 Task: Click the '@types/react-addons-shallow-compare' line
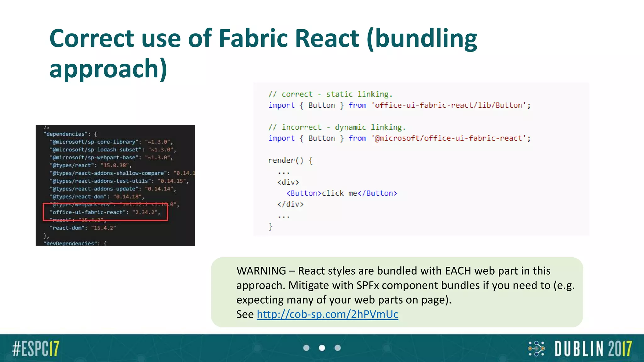(122, 173)
